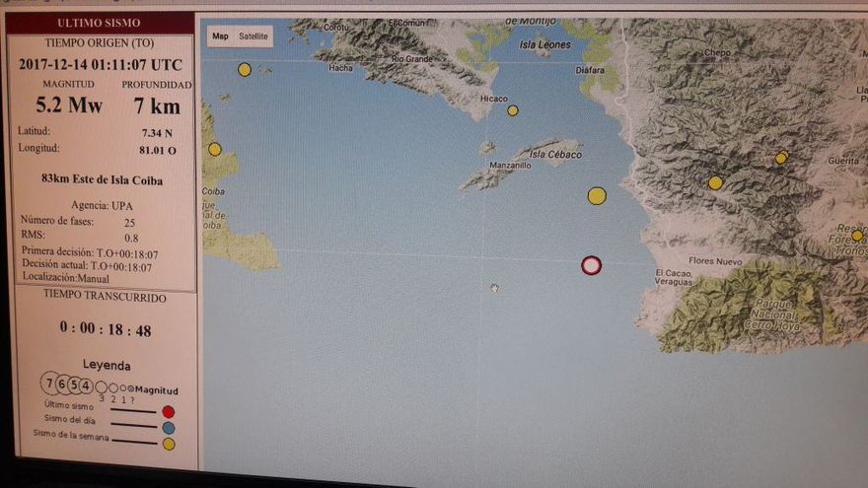This screenshot has width=868, height=488.
Task: Click the Isla Cébaco map label
Action: [554, 155]
